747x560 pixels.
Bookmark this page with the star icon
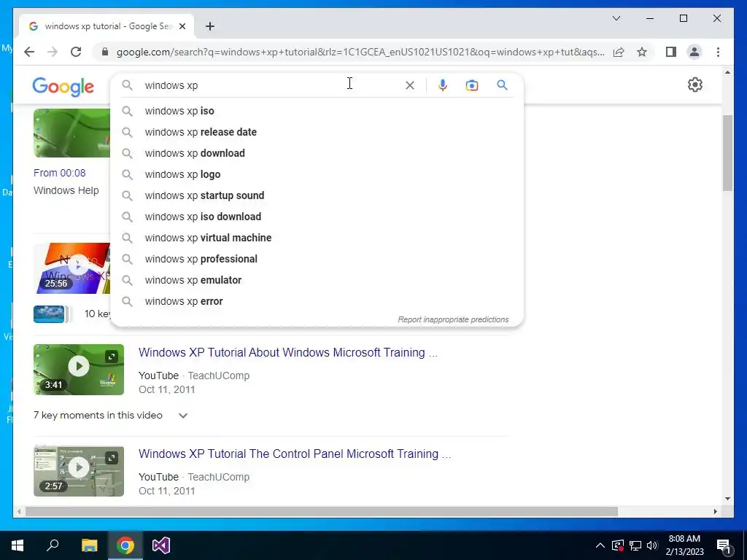click(x=642, y=52)
